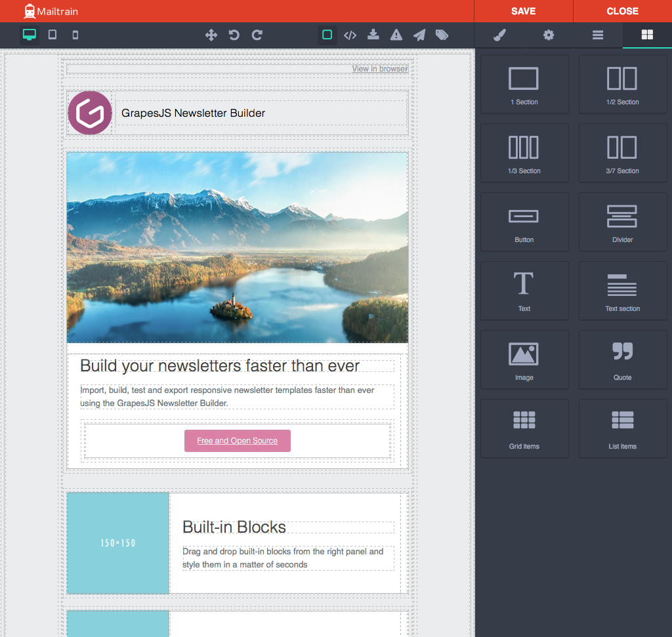
Task: Toggle component border outlines
Action: [x=327, y=35]
